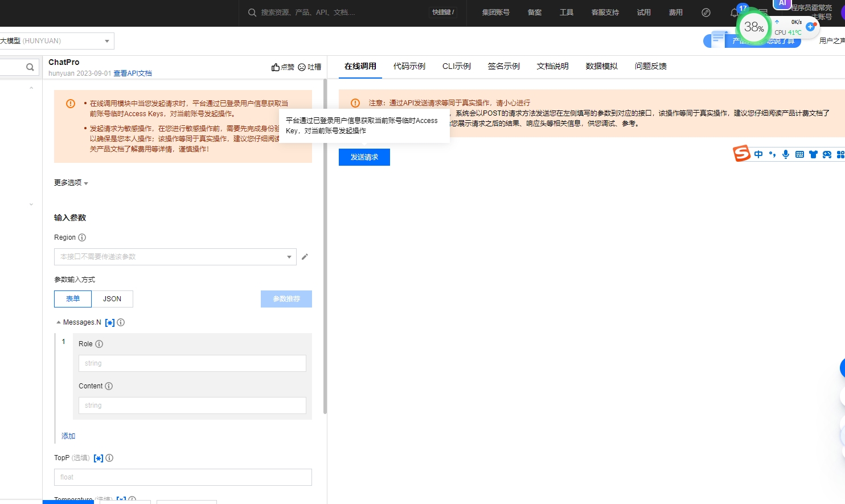Click the 38% memory usage circle
Viewport: 845px width, 504px height.
point(754,27)
